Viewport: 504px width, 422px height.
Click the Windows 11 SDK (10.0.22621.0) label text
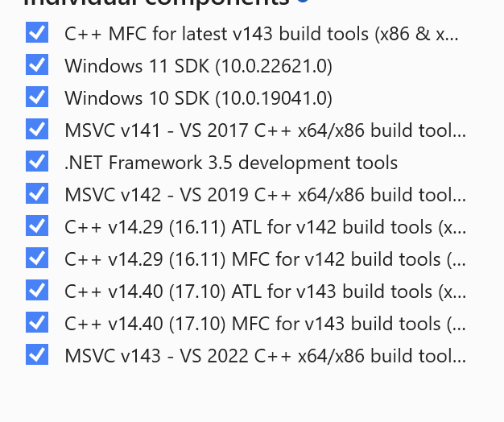[198, 66]
